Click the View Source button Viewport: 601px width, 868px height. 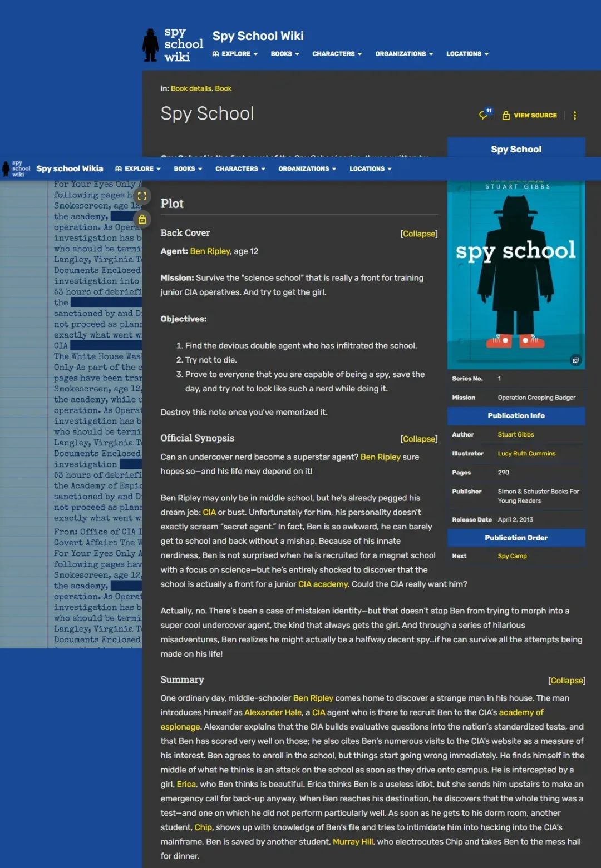tap(529, 115)
